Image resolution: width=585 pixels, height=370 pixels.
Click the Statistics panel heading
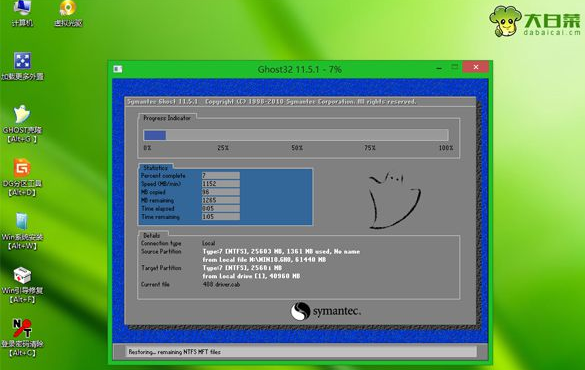coord(156,168)
